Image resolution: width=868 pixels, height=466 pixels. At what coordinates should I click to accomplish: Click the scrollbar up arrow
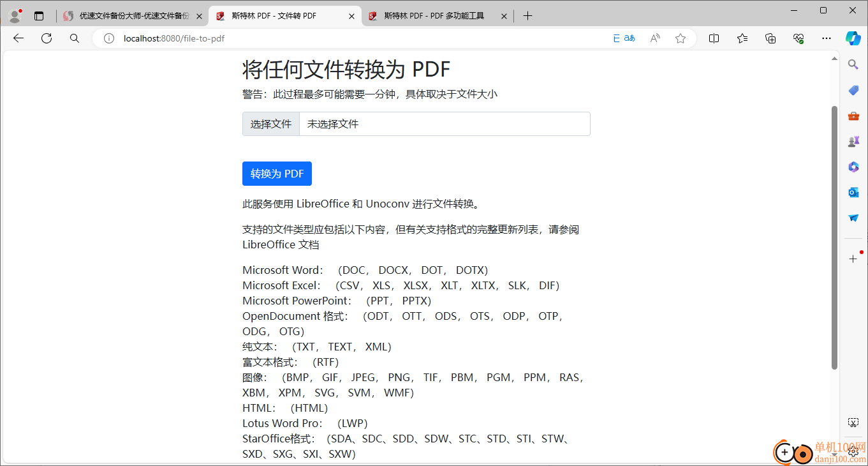(834, 59)
